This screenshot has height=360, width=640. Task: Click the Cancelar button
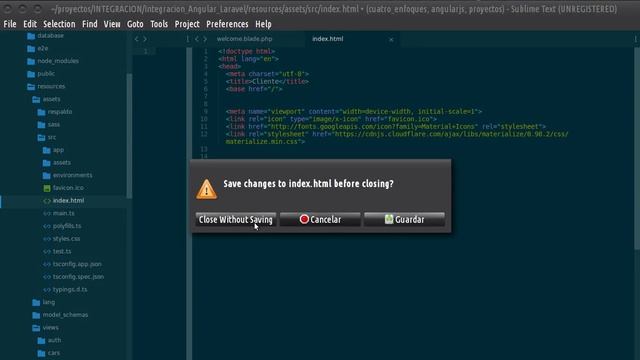320,219
